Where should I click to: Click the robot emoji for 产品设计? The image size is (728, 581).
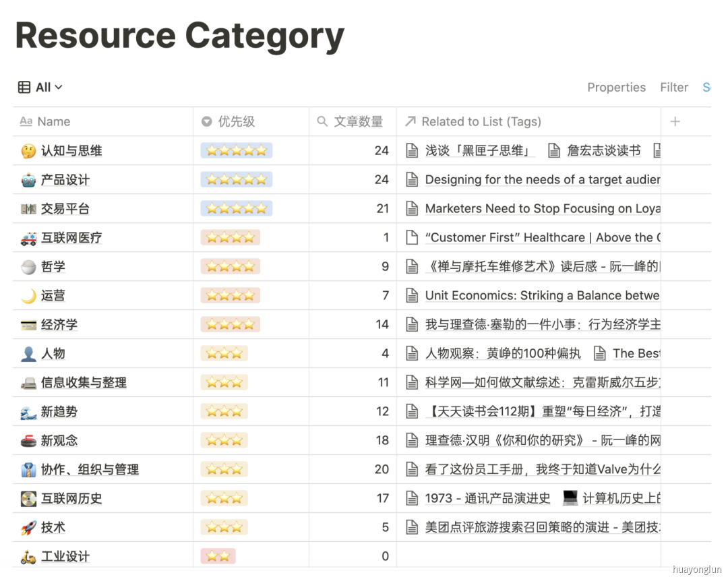tap(28, 180)
